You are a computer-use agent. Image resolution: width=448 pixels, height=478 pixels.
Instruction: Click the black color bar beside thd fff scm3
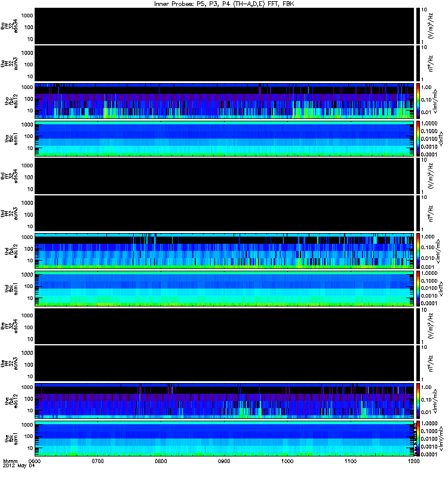pos(418,213)
